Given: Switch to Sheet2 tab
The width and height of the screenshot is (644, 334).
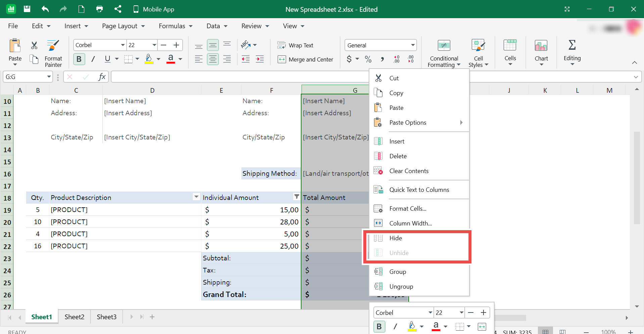Looking at the screenshot, I should click(x=75, y=317).
